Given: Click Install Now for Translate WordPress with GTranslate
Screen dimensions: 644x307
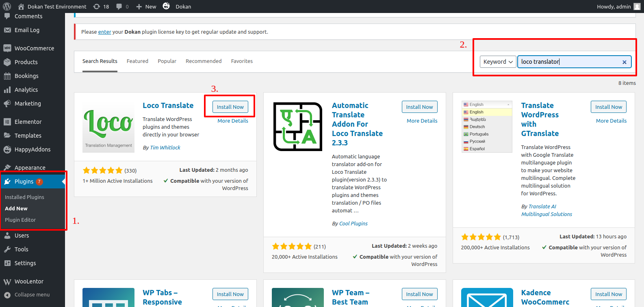Looking at the screenshot, I should (609, 107).
